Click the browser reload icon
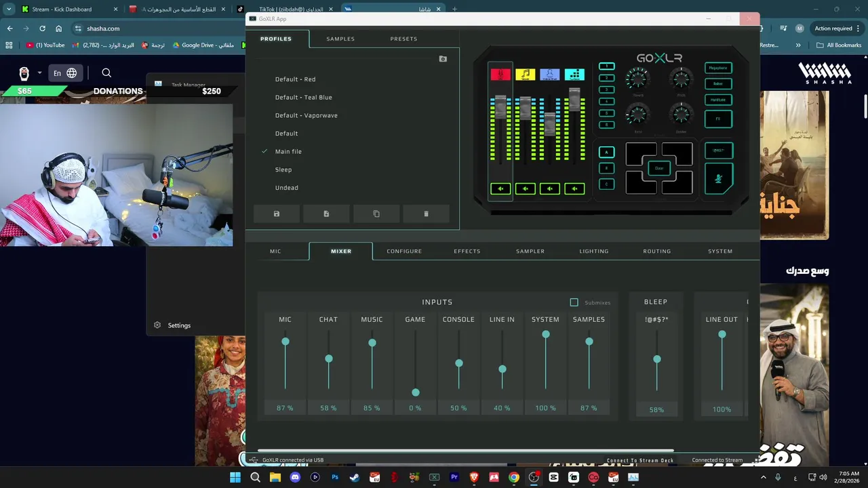Image resolution: width=868 pixels, height=488 pixels. (42, 28)
